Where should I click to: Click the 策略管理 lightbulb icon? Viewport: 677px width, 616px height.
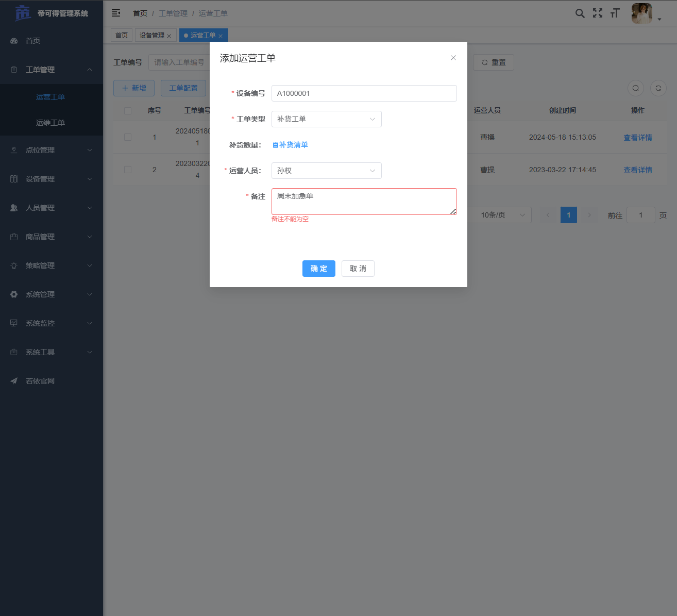coord(14,265)
